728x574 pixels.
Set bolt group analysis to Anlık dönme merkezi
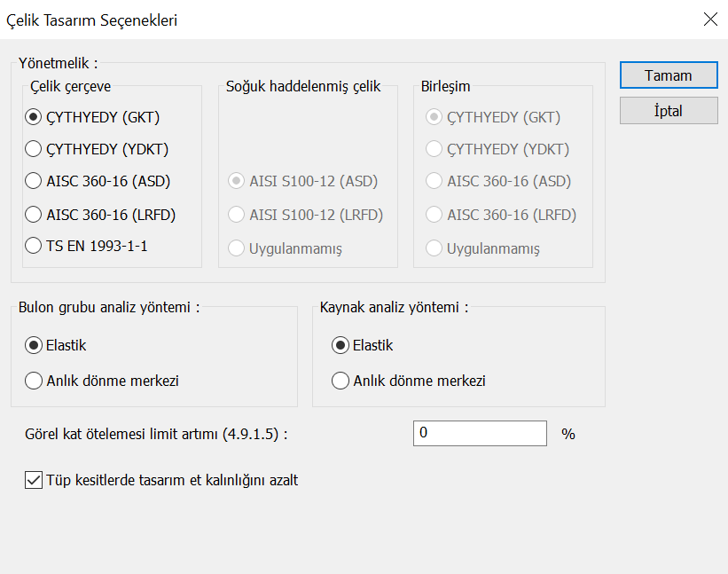click(35, 381)
